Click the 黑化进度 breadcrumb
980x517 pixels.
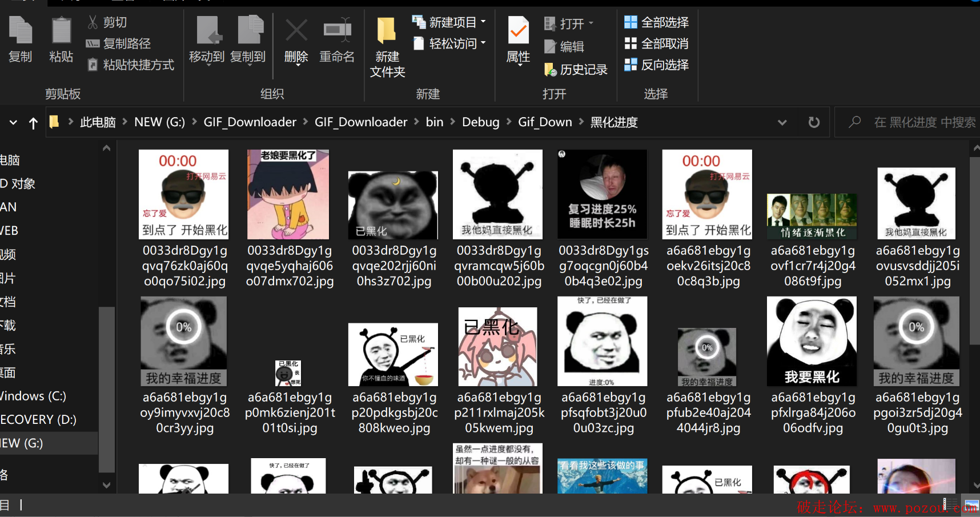click(614, 122)
